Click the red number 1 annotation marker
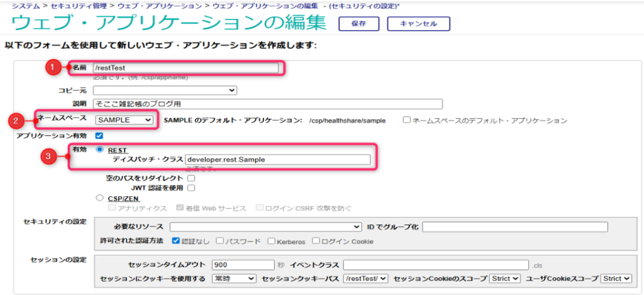 tap(54, 67)
